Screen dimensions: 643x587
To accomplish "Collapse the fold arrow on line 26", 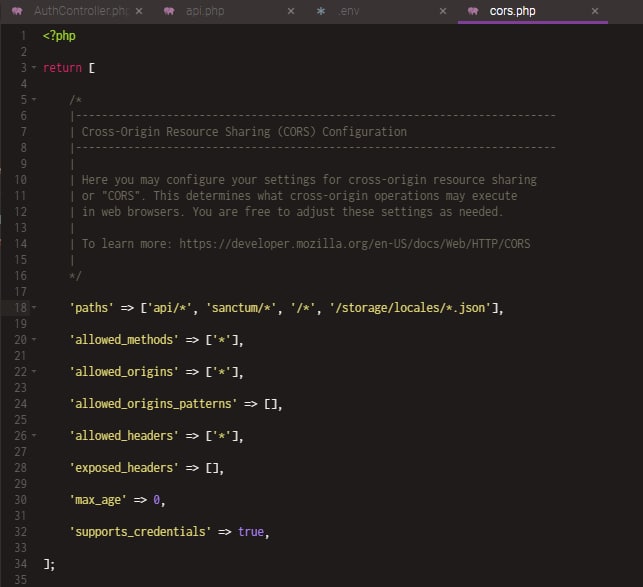I will pyautogui.click(x=34, y=435).
